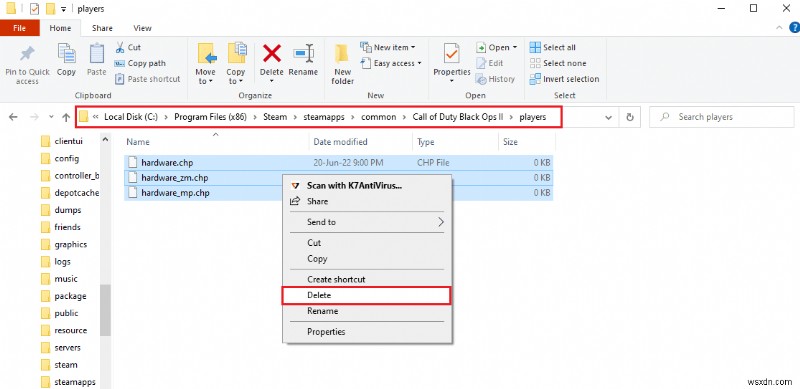Click Call of Duty Black Ops II breadcrumb
The width and height of the screenshot is (800, 389).
coord(458,117)
